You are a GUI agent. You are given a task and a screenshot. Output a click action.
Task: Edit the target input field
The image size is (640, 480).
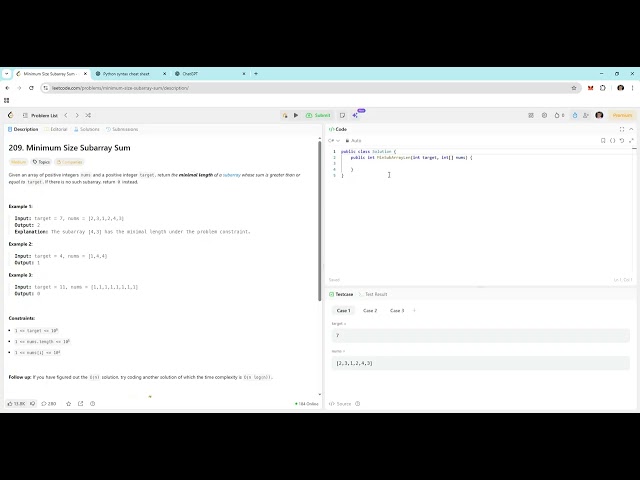[x=480, y=336]
